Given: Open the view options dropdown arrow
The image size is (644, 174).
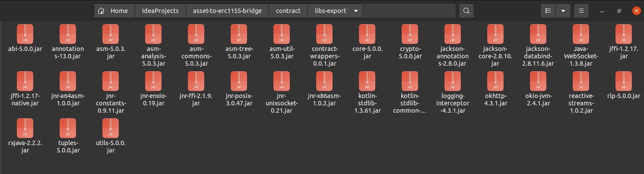Looking at the screenshot, I should tap(563, 11).
